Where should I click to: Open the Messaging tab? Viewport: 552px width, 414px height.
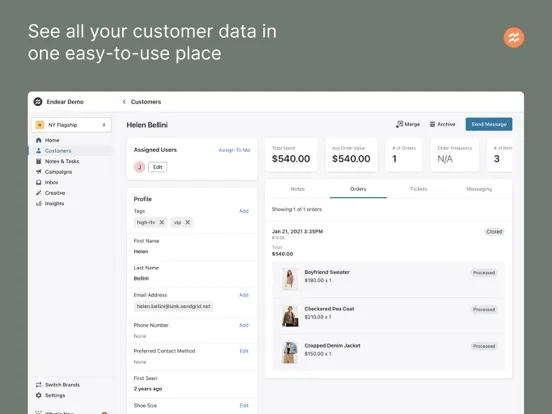tap(479, 189)
